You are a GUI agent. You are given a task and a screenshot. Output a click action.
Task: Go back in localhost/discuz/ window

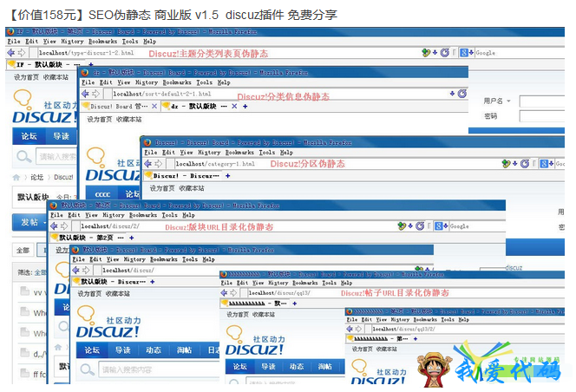[x=76, y=271]
